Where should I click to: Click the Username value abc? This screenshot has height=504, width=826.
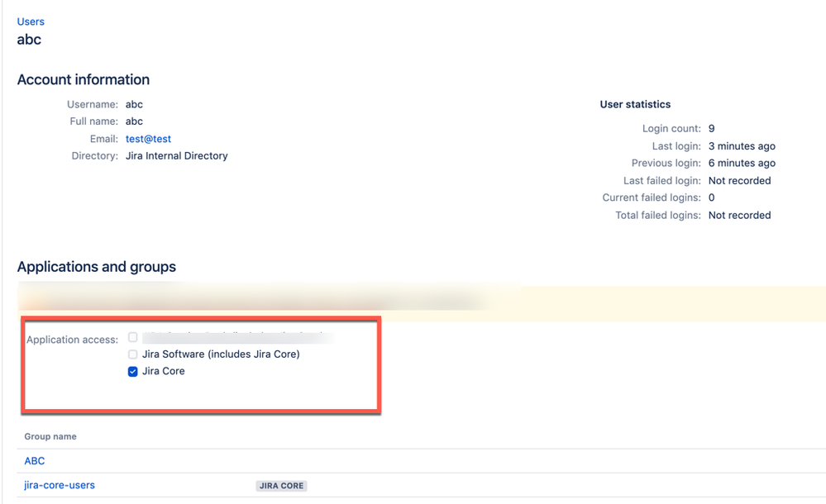coord(134,104)
